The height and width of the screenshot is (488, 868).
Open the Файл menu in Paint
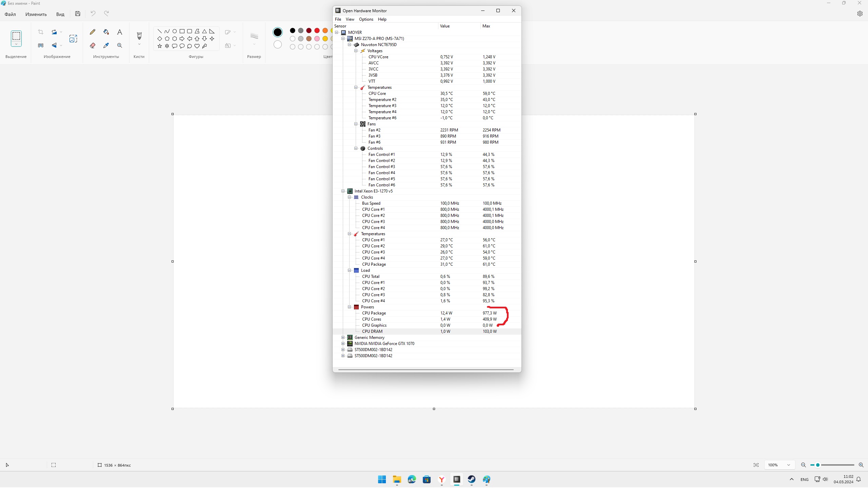[10, 14]
